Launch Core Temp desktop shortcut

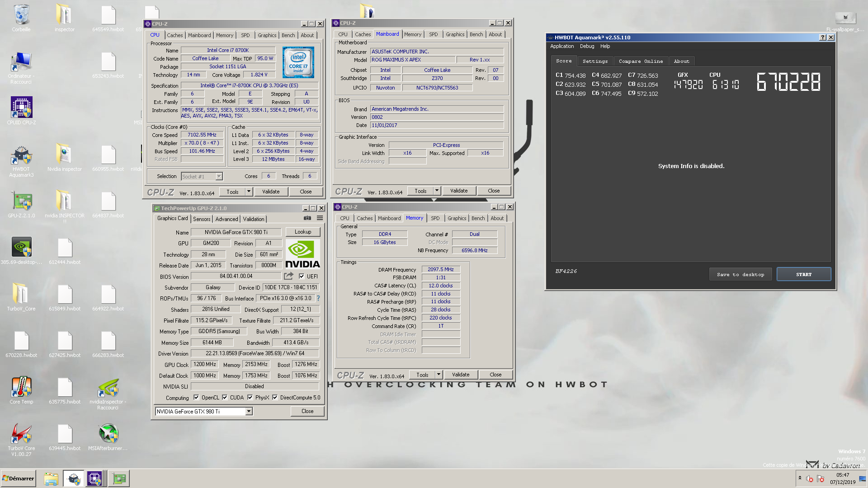click(x=21, y=390)
